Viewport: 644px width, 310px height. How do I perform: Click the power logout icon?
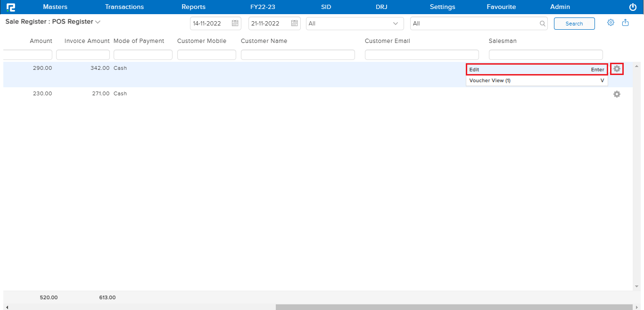tap(633, 7)
